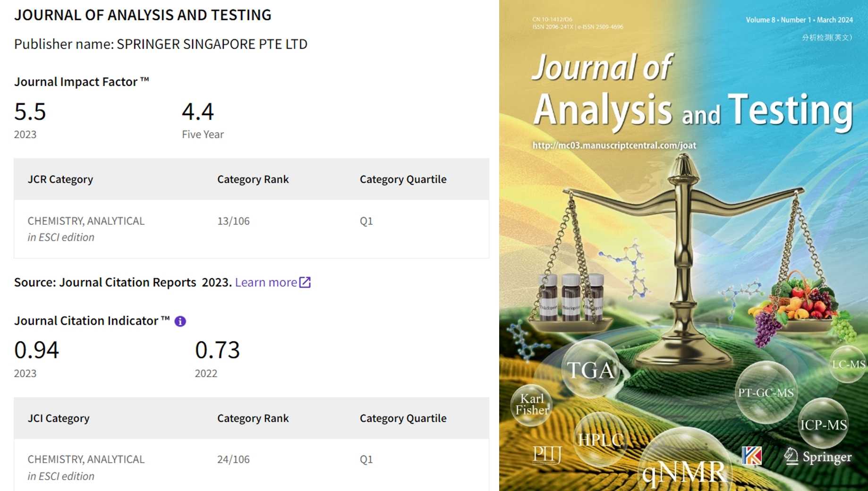The image size is (868, 491).
Task: Click the 2023 JCI value 0.94
Action: pyautogui.click(x=36, y=350)
